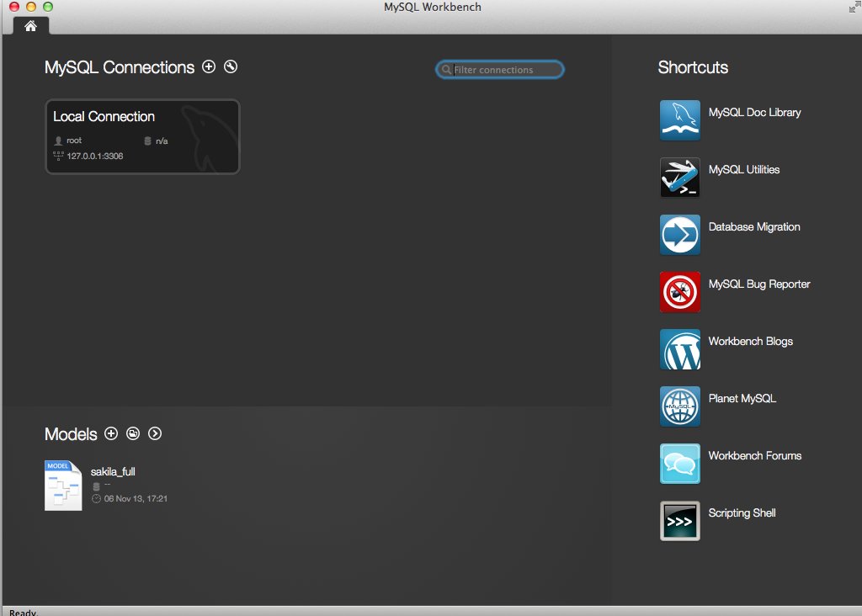Click in the Filter connections search field
Image resolution: width=862 pixels, height=616 pixels.
point(505,70)
